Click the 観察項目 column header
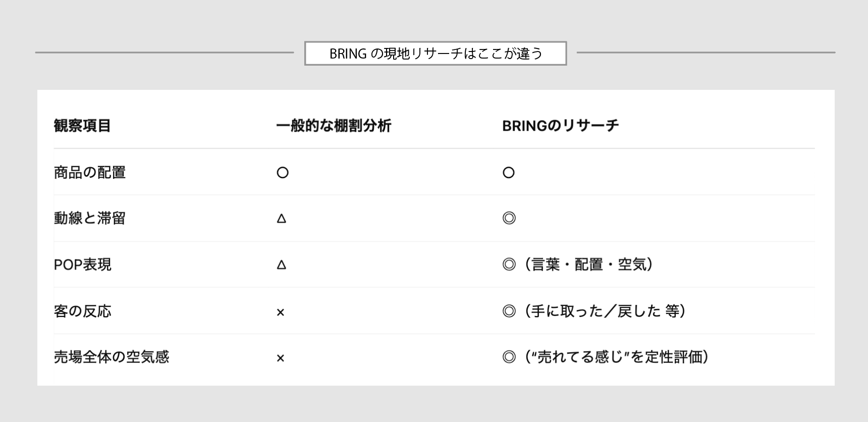 tap(82, 126)
